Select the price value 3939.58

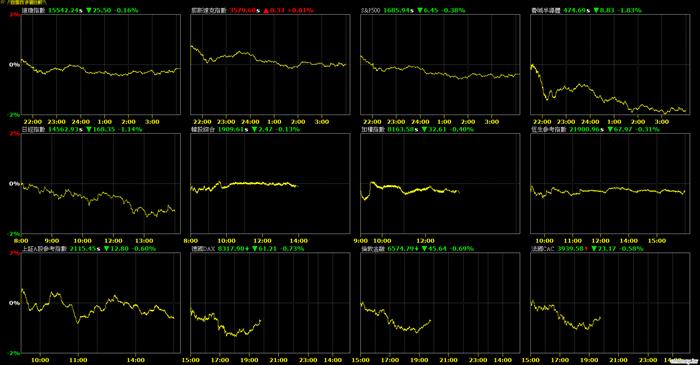[571, 249]
